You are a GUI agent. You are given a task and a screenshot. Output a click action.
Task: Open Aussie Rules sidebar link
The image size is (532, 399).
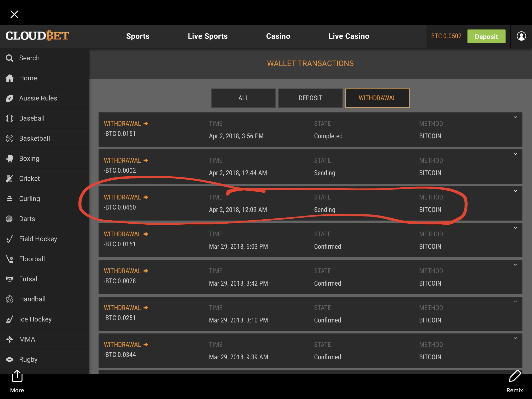point(38,98)
